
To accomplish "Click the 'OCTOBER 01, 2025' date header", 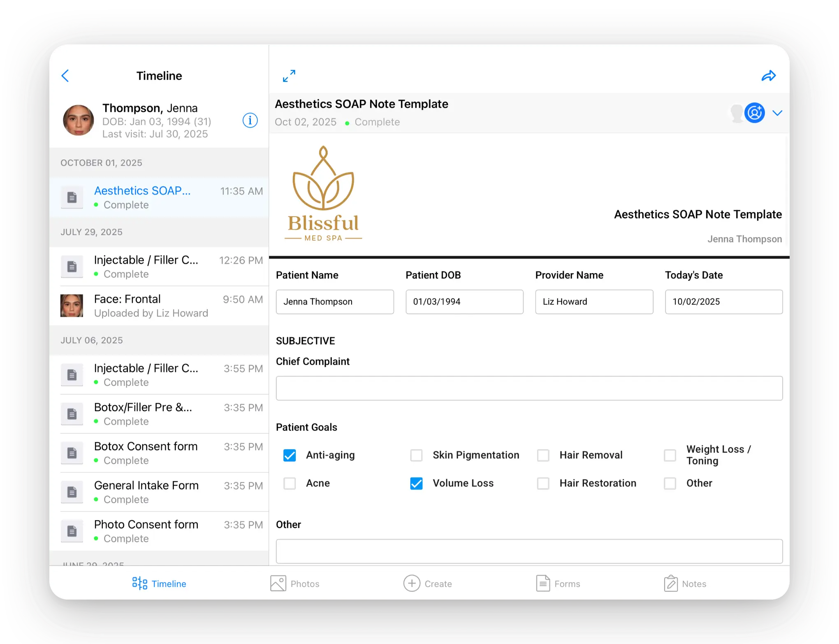I will click(x=101, y=163).
